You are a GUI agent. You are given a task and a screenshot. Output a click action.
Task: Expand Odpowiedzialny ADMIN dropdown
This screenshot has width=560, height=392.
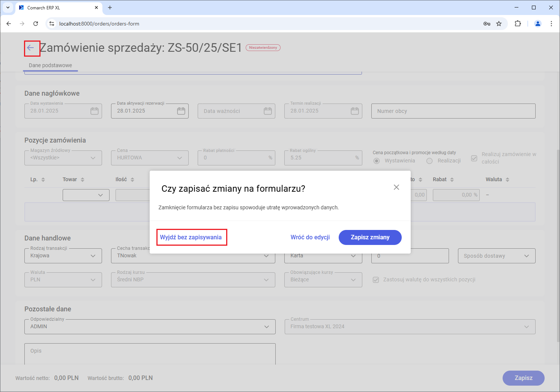click(x=267, y=327)
